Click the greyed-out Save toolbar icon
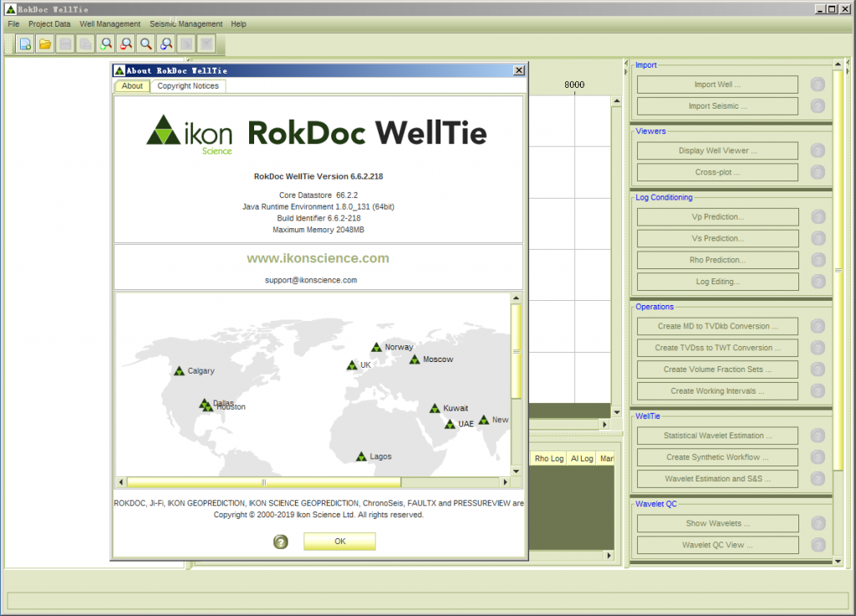856x616 pixels. point(65,44)
